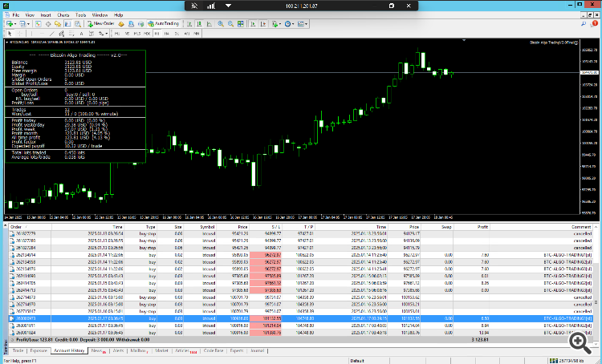Screen dimensions: 602x364
Task: Open the File menu
Action: pyautogui.click(x=16, y=15)
